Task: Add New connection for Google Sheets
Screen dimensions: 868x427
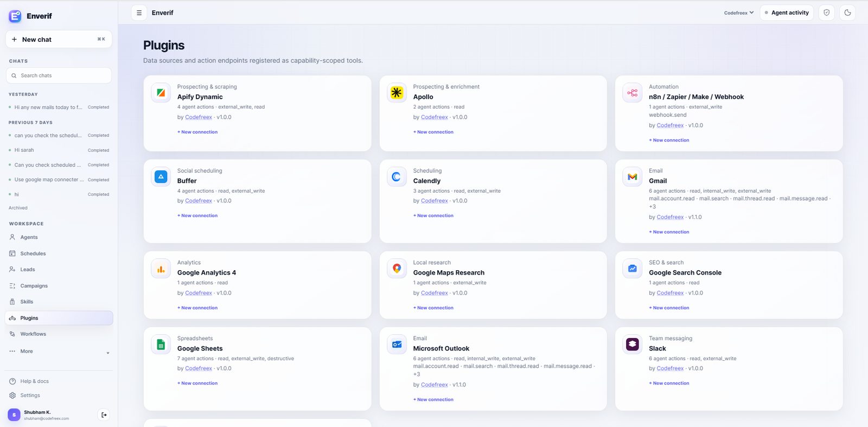Action: [197, 384]
